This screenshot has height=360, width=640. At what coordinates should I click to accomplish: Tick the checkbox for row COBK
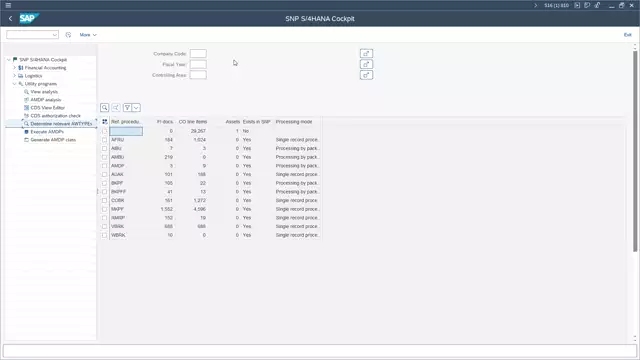[104, 200]
